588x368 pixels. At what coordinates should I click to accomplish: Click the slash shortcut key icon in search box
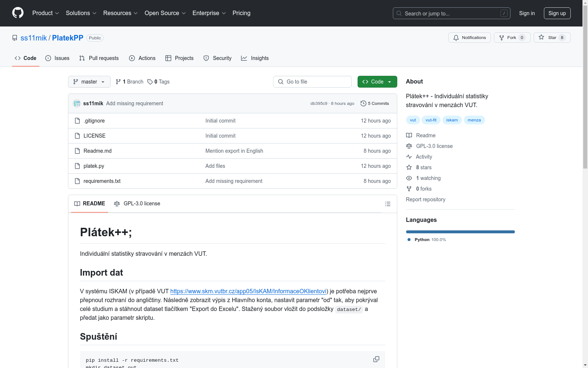click(x=504, y=13)
